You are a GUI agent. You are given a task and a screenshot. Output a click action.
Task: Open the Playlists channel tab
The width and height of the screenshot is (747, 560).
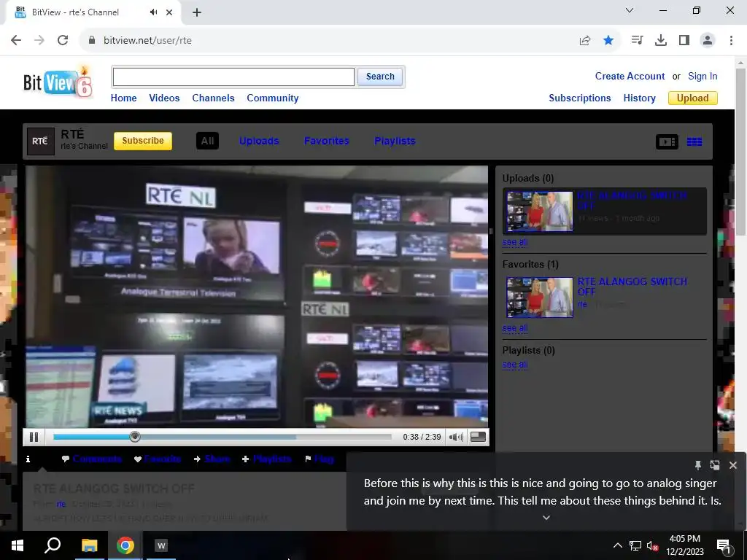(x=395, y=141)
